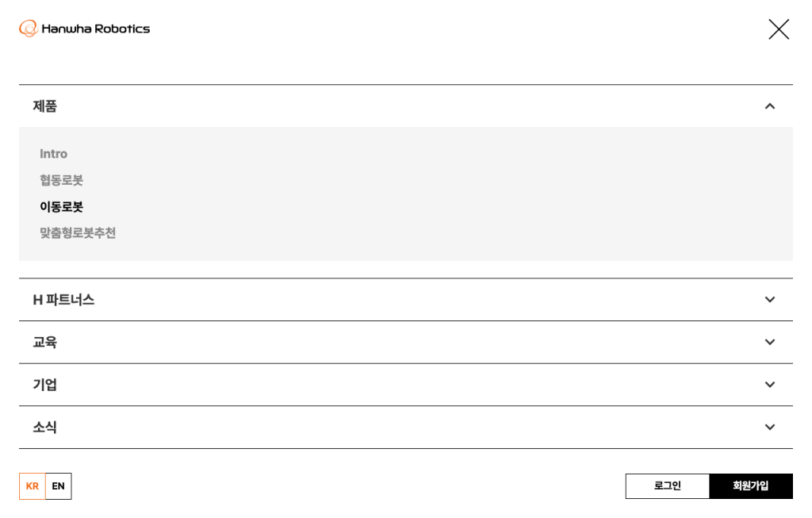
Task: Open the 협동로봇 submenu item
Action: point(61,180)
